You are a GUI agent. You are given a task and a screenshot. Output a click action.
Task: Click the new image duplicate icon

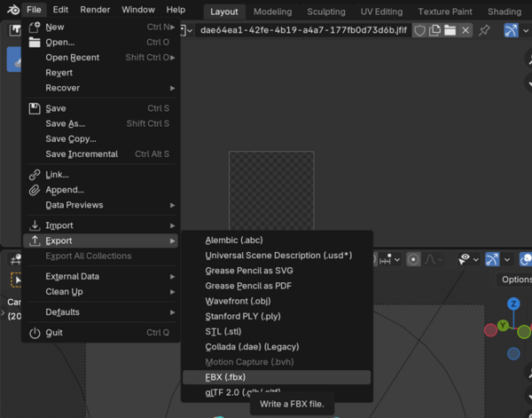434,30
